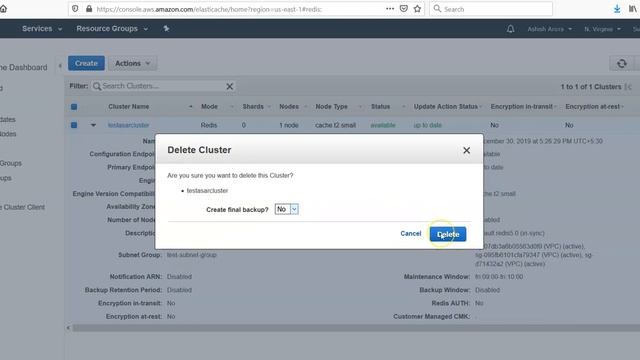
Task: Click the blue Create button
Action: click(86, 63)
